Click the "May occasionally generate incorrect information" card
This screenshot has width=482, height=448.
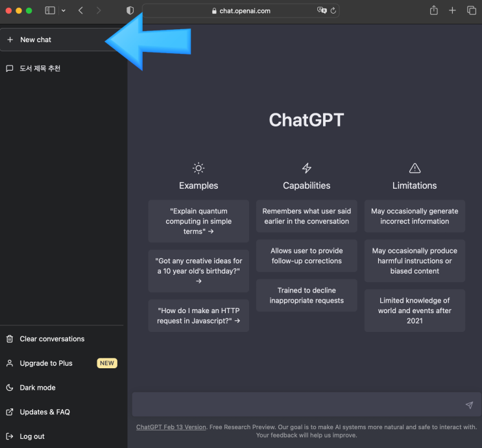click(415, 216)
